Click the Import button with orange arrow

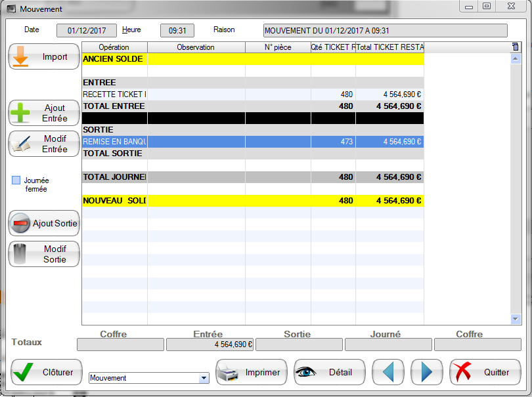coord(43,57)
